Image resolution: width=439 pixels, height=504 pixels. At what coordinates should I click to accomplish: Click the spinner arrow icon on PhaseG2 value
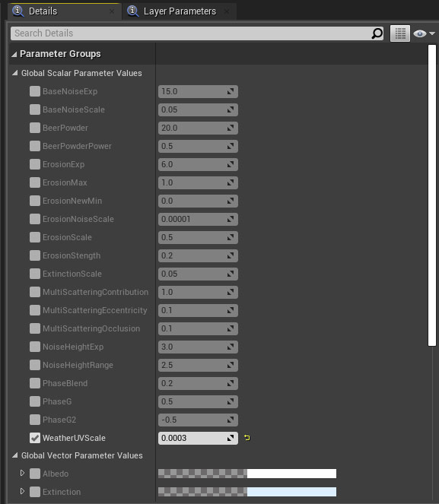[x=231, y=420]
